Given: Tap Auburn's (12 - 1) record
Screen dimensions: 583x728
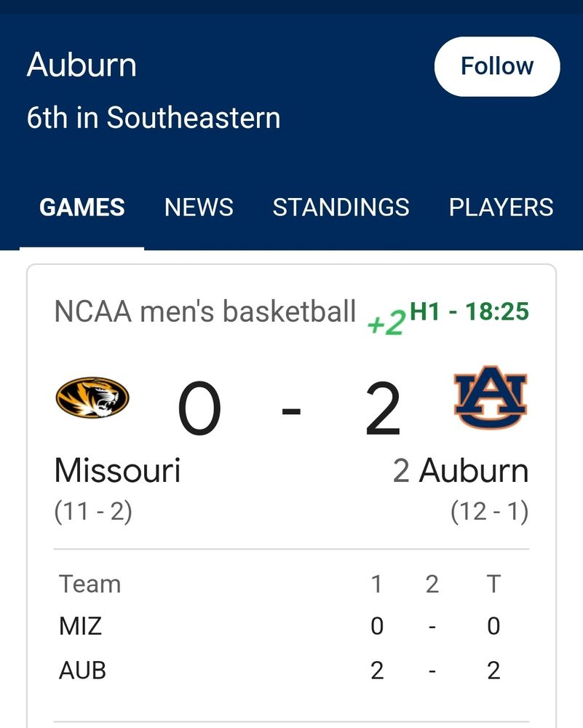Looking at the screenshot, I should (489, 512).
